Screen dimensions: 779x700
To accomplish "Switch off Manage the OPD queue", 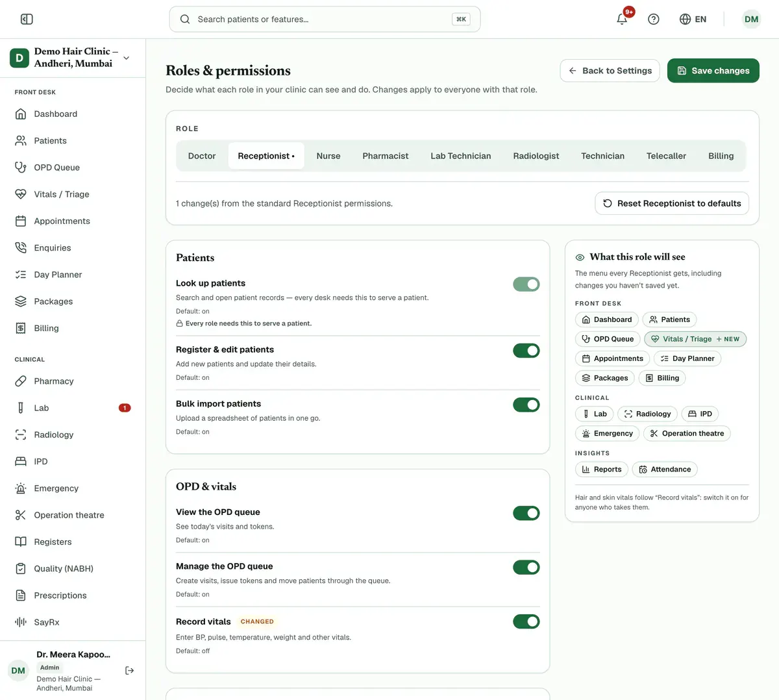I will (x=526, y=568).
